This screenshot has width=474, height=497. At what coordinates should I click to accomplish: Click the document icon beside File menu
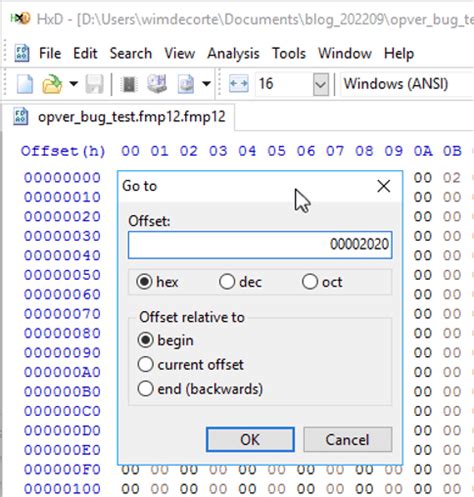(x=22, y=53)
